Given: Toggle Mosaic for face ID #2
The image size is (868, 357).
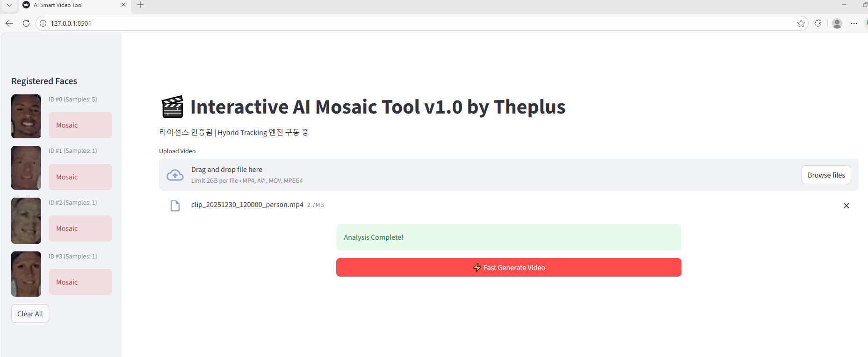Looking at the screenshot, I should point(80,228).
